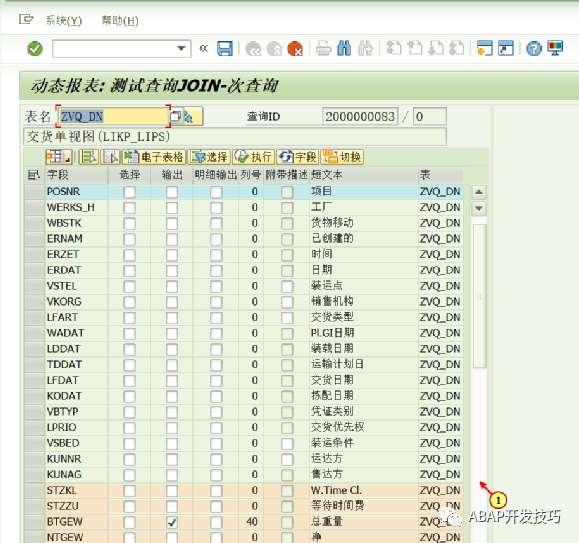This screenshot has width=579, height=543.
Task: Click the Find binoculars icon
Action: coord(344,48)
